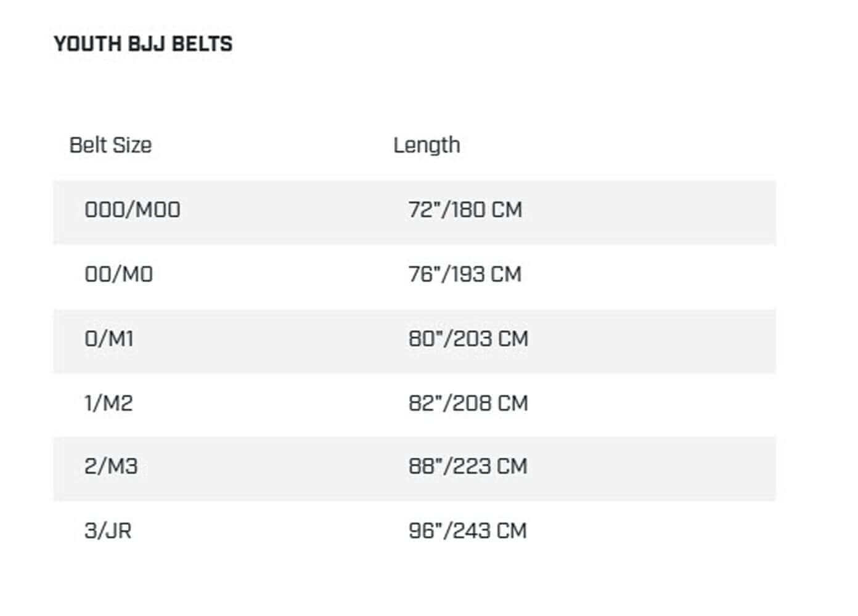The height and width of the screenshot is (616, 858).
Task: Click the word Belt in the header
Action: (x=88, y=145)
